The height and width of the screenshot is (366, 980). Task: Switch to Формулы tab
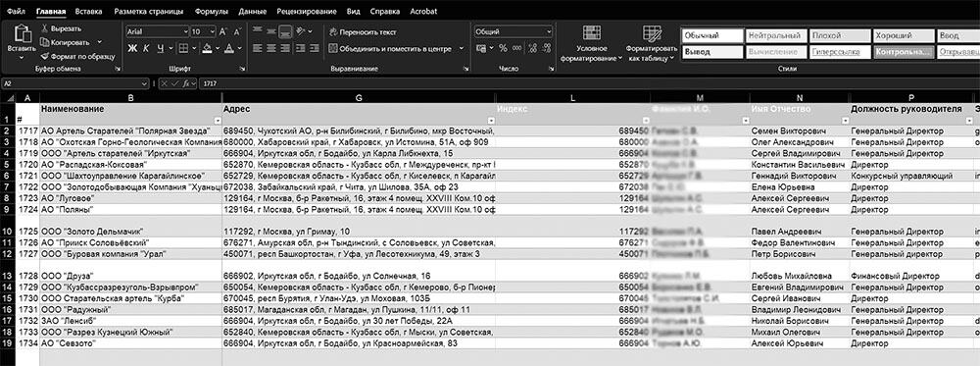pyautogui.click(x=212, y=12)
